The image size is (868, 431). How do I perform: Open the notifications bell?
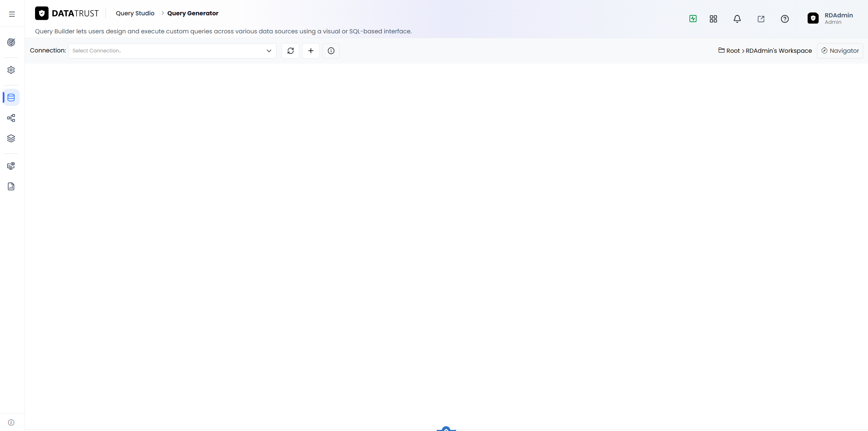coord(737,19)
